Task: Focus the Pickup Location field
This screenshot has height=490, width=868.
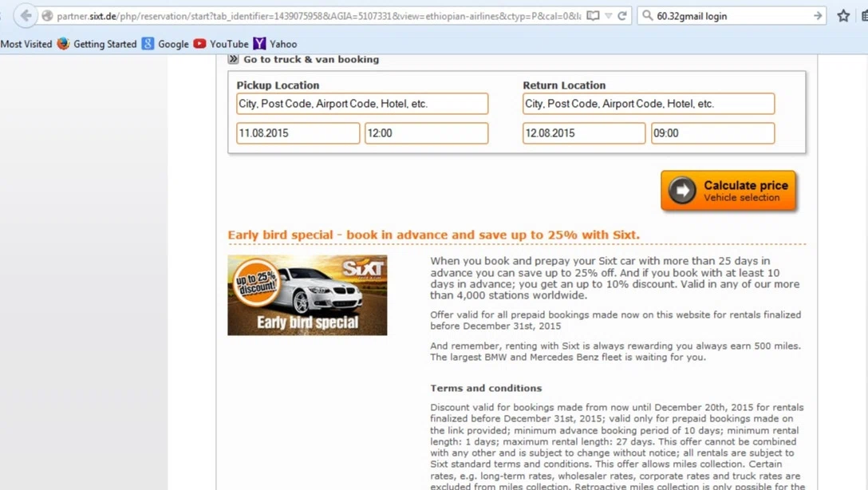Action: (362, 104)
